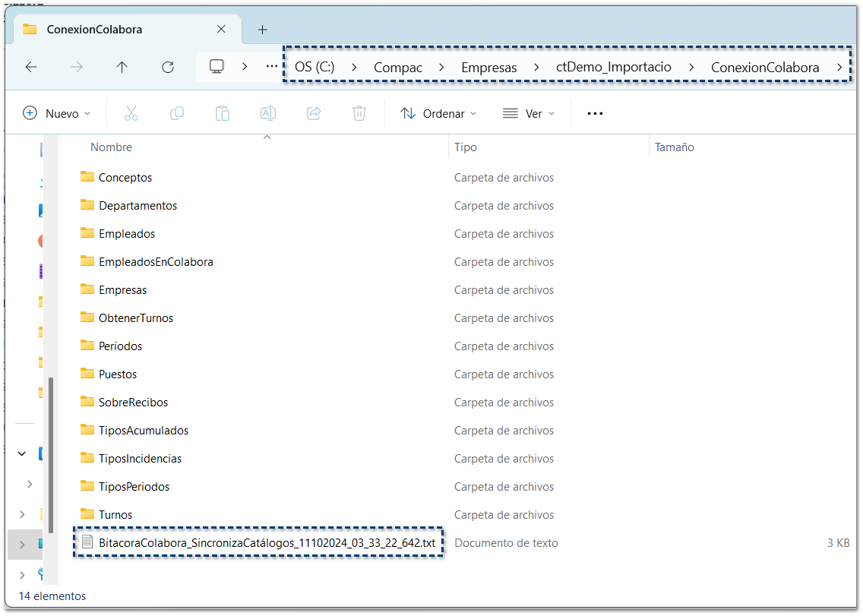863x616 pixels.
Task: Select the BitacoraColabora text file
Action: click(x=266, y=543)
